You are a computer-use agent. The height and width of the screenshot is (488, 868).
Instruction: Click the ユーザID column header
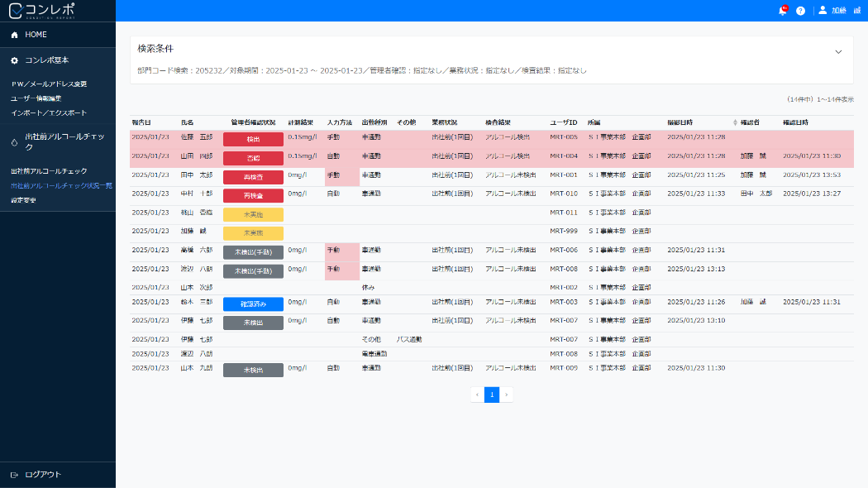(564, 122)
